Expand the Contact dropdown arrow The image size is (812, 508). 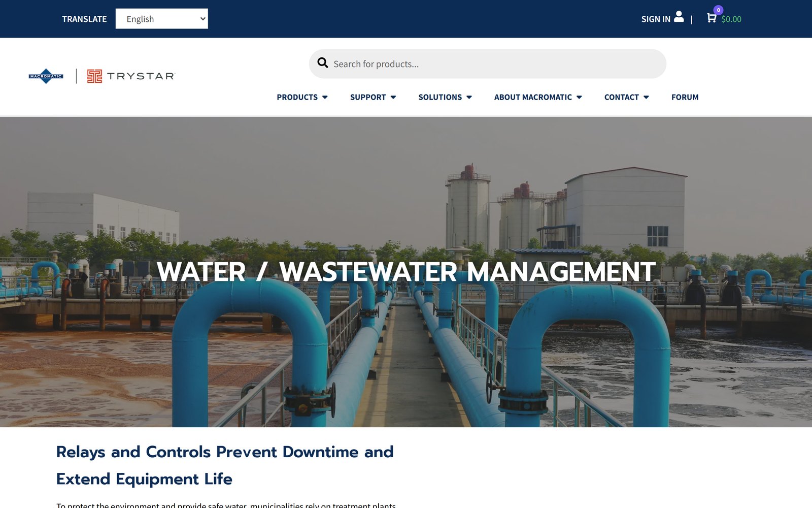[x=646, y=97]
